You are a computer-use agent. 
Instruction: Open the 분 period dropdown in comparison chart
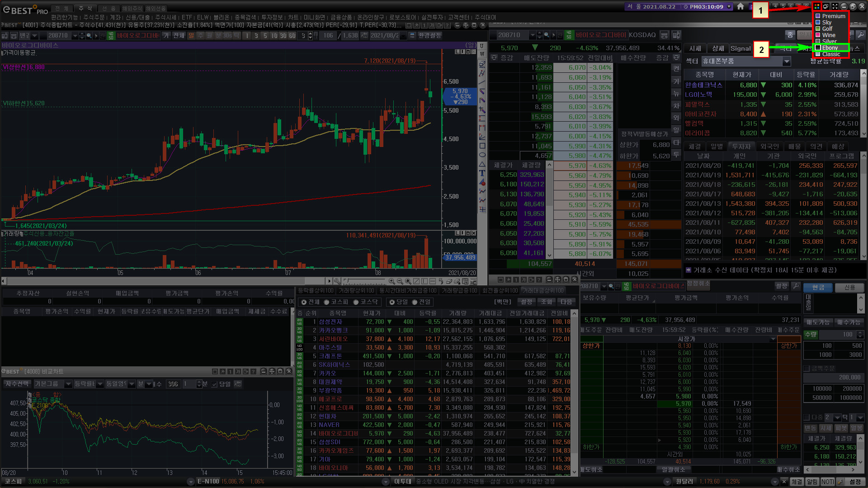(149, 384)
